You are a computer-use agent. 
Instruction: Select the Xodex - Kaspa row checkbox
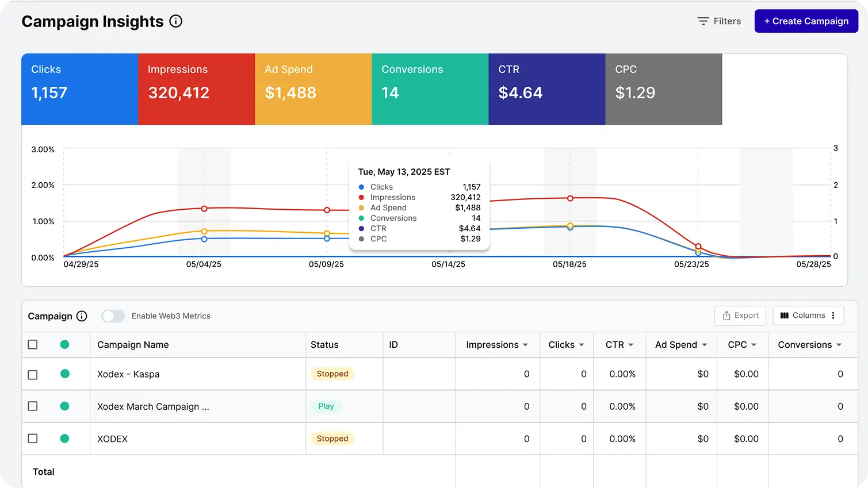[33, 374]
